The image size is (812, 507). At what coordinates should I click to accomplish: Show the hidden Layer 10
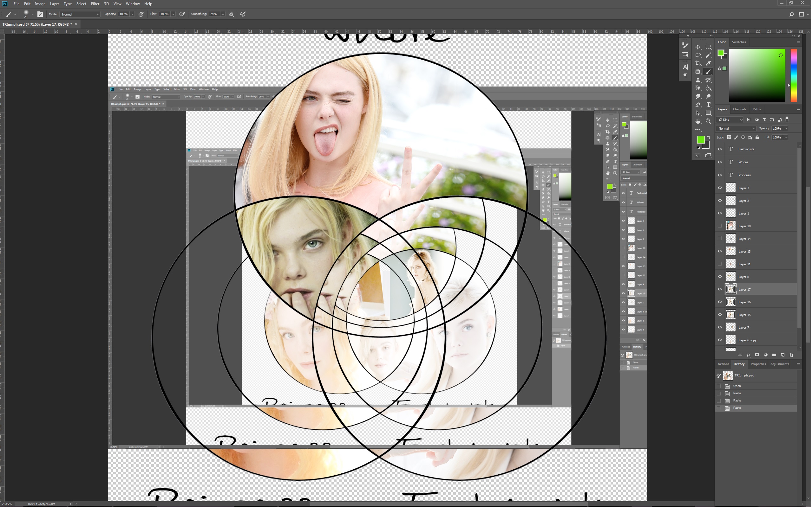[x=720, y=226]
